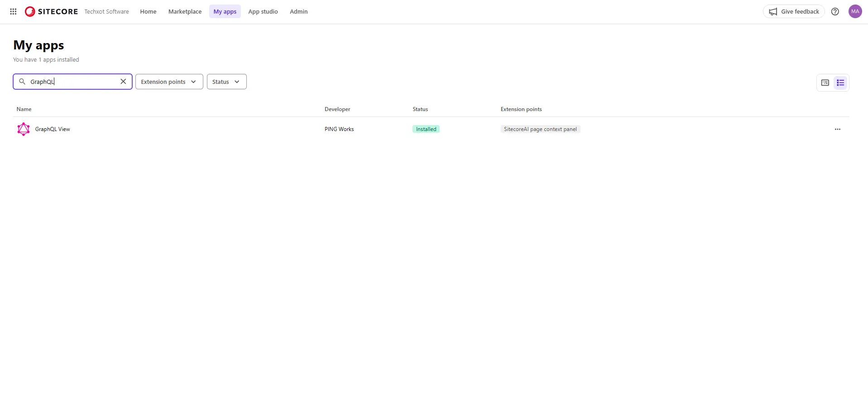Screen dimensions: 868x393
Task: Open the App studio tab
Action: coord(263,12)
